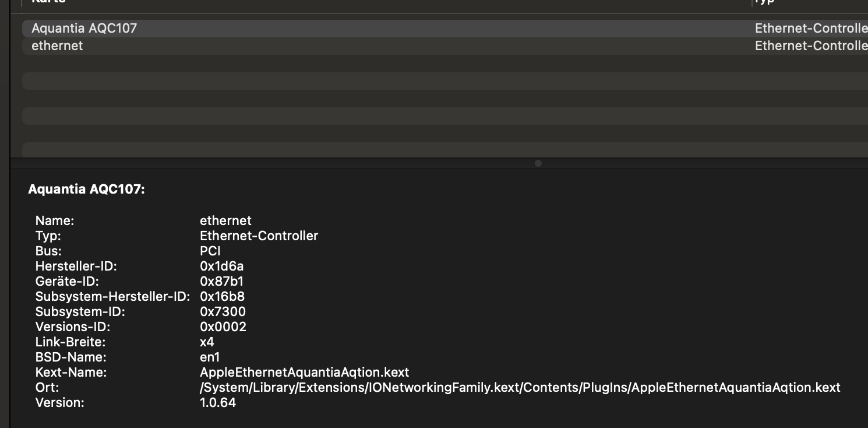Click the Subsystem-ID value 0x7300
This screenshot has height=428, width=868.
223,311
